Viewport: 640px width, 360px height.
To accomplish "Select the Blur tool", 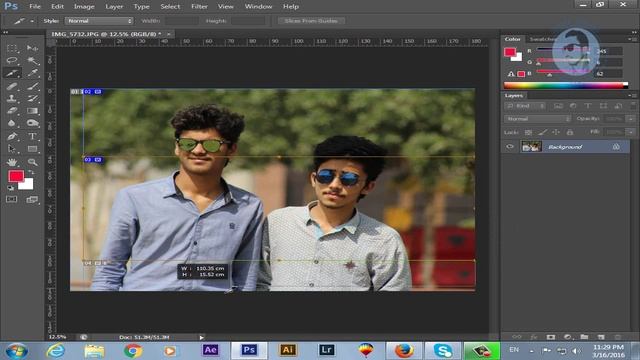I will click(x=11, y=123).
